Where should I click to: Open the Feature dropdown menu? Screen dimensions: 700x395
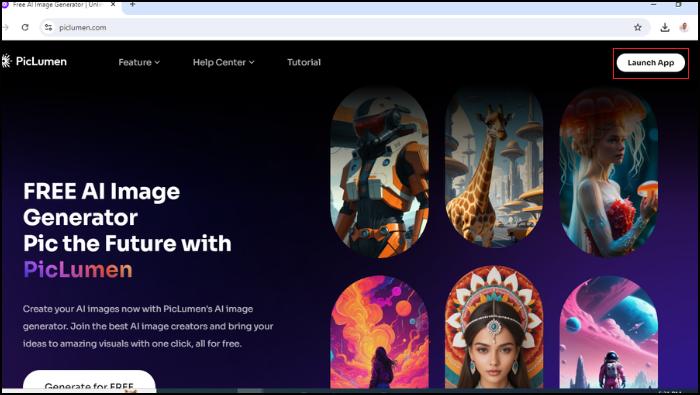point(139,62)
